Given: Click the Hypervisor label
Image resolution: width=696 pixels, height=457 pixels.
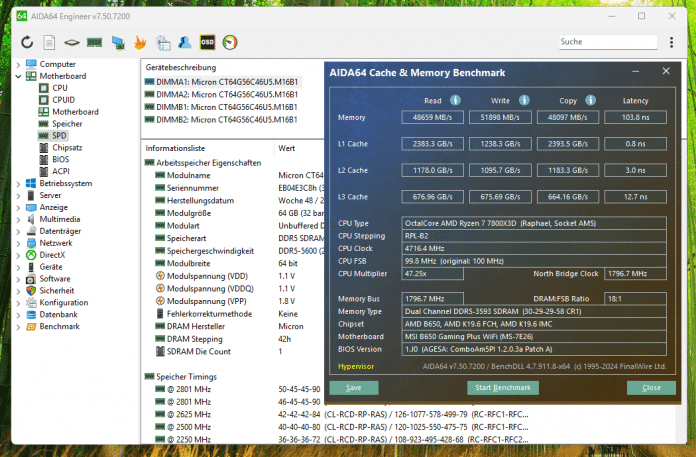Looking at the screenshot, I should click(356, 366).
